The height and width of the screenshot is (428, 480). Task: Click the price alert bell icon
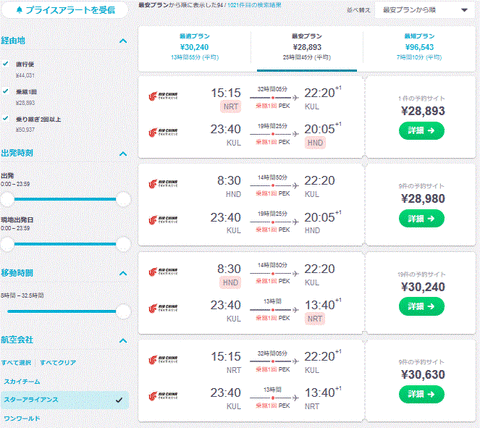[19, 10]
